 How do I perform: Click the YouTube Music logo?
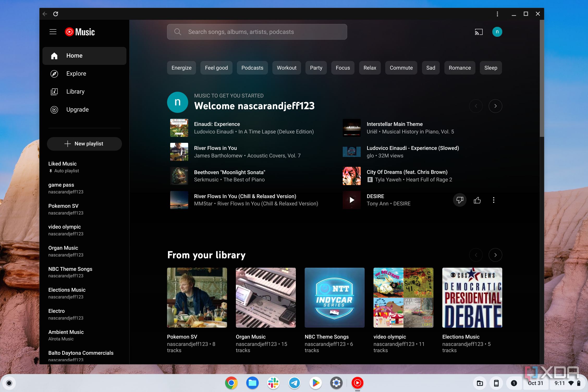coord(80,32)
